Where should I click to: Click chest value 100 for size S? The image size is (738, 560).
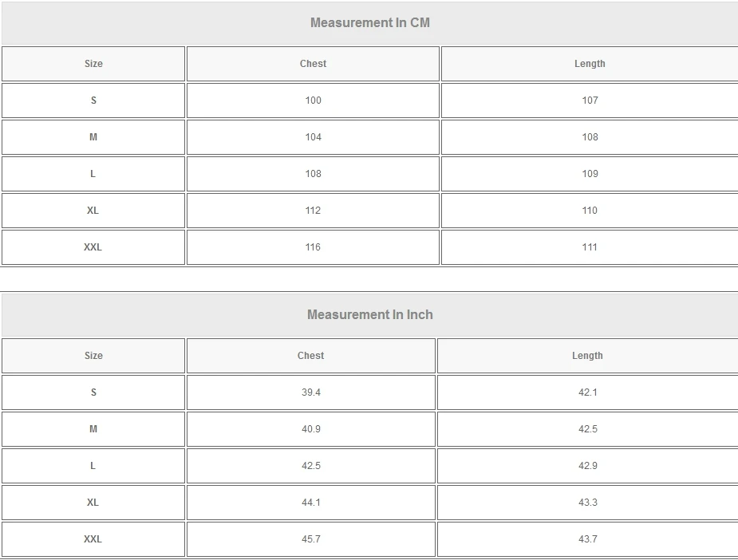pyautogui.click(x=313, y=101)
